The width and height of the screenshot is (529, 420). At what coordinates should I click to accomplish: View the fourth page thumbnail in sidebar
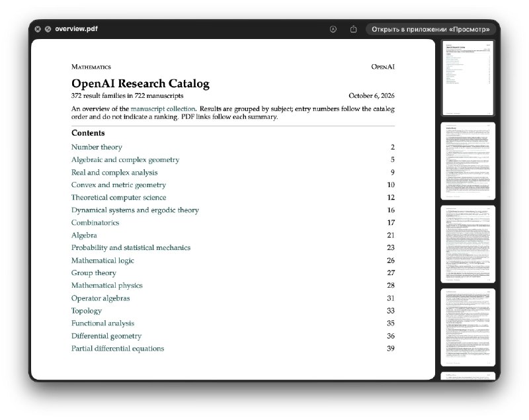click(468, 327)
